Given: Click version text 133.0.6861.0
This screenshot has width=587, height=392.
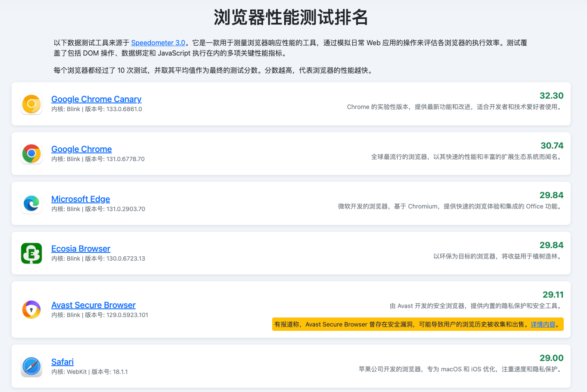Looking at the screenshot, I should pyautogui.click(x=124, y=109).
